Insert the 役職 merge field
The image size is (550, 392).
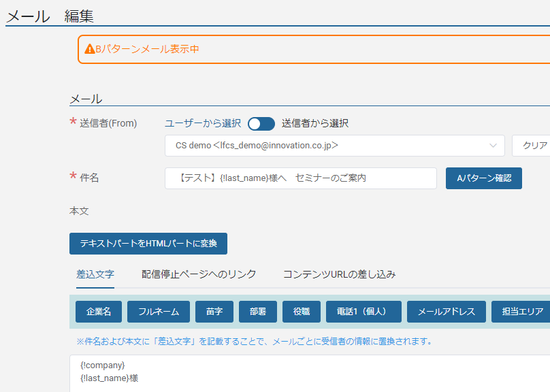point(301,312)
